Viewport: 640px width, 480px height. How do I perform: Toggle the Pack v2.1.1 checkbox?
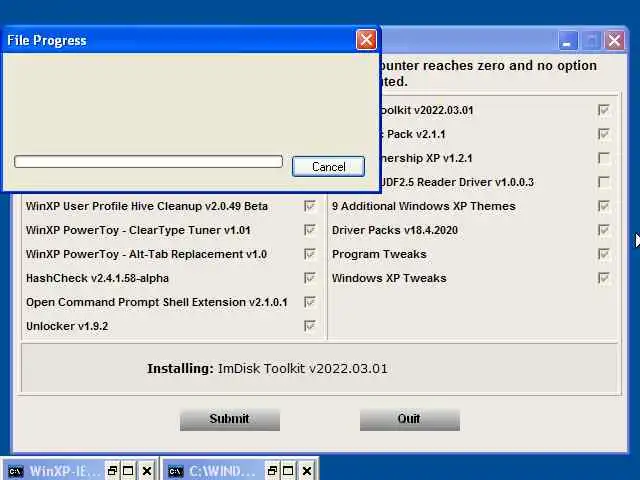604,134
